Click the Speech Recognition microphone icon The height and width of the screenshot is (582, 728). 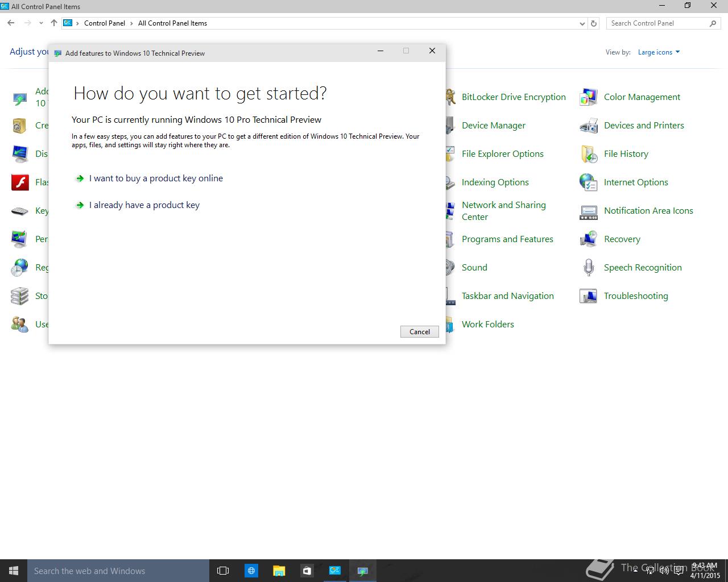tap(588, 268)
